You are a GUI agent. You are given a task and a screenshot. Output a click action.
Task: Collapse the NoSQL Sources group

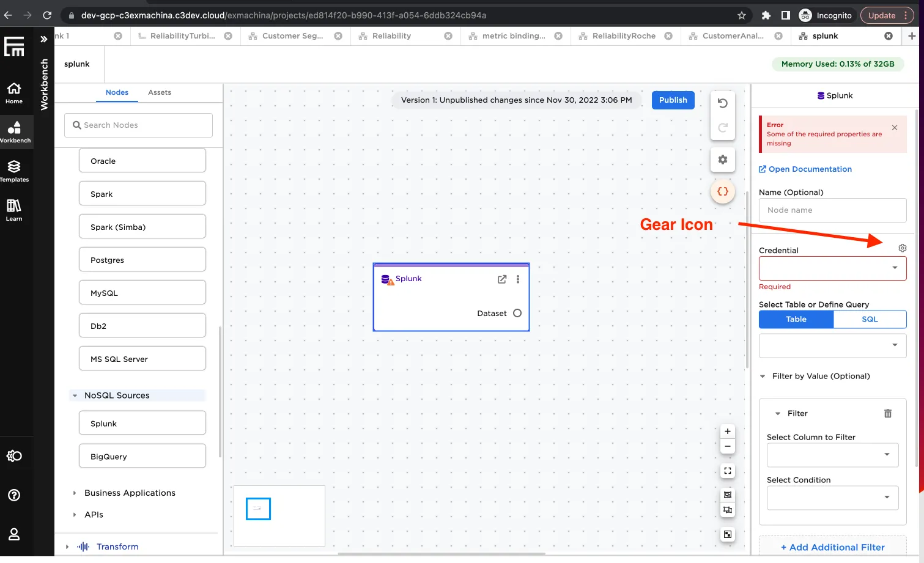[75, 396]
